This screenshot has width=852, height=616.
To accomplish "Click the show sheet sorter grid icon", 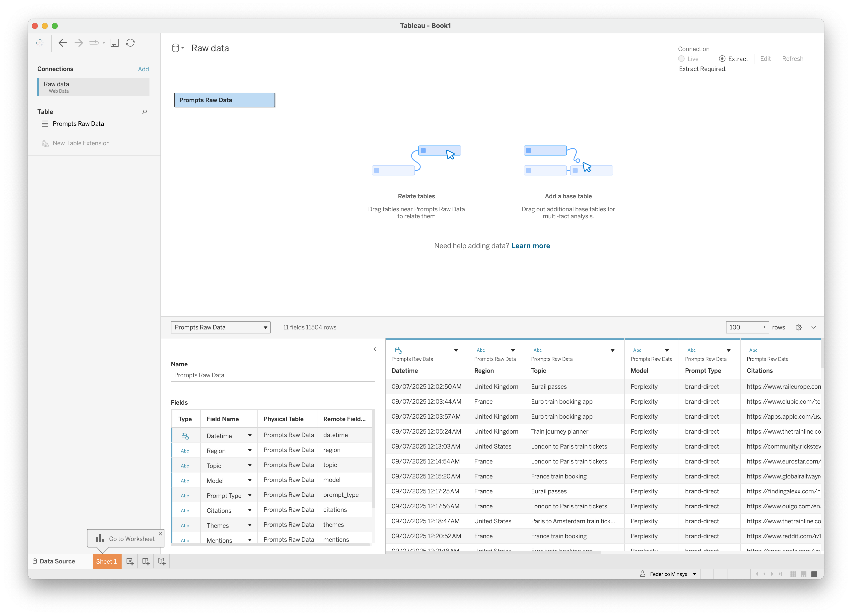I will (x=793, y=574).
